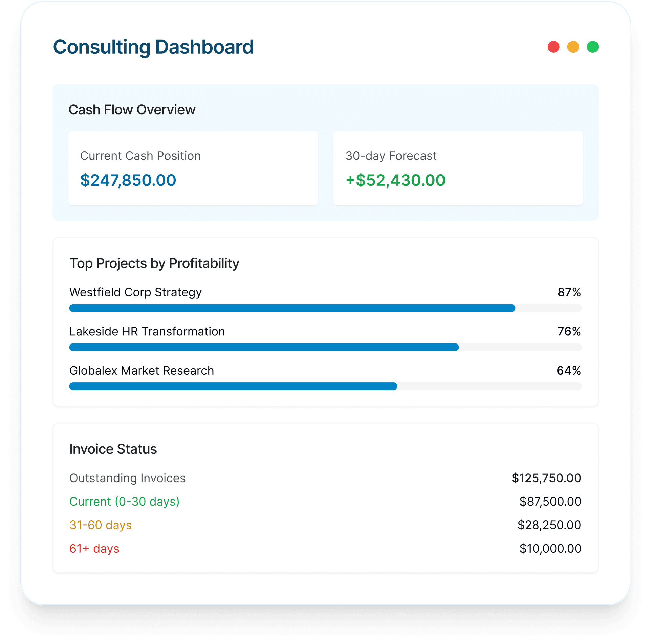Image resolution: width=650 pixels, height=644 pixels.
Task: Click the Westfield Corp Strategy progress bar
Action: point(325,308)
